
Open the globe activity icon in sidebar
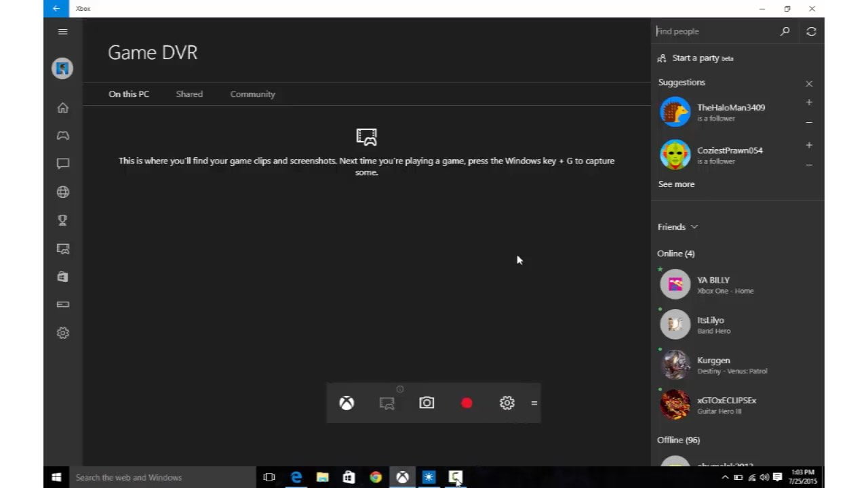pos(63,192)
